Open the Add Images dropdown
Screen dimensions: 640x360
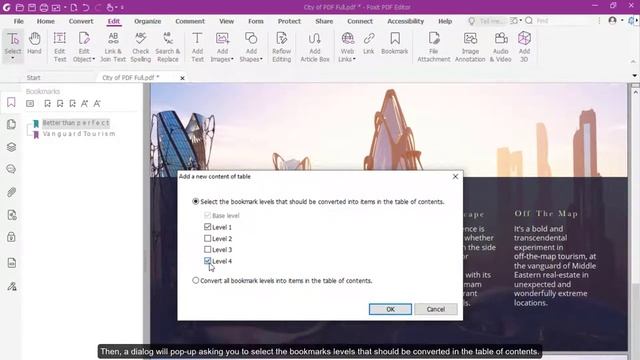coord(232,59)
